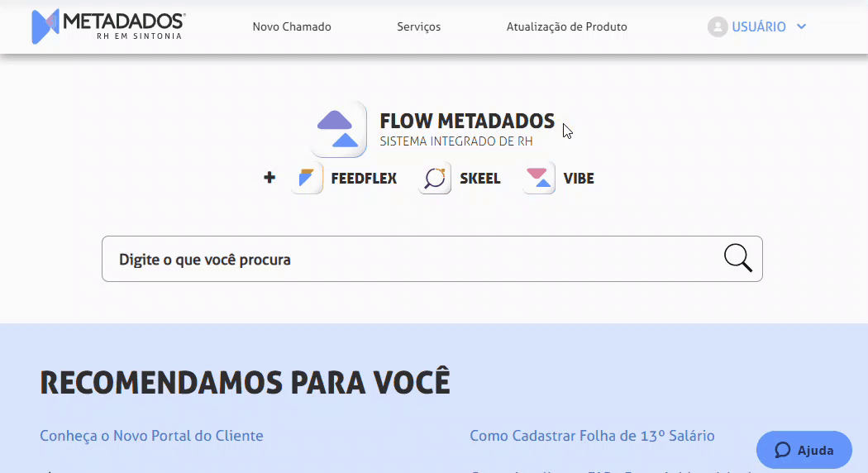
Task: Select the Vibe product icon
Action: click(539, 179)
